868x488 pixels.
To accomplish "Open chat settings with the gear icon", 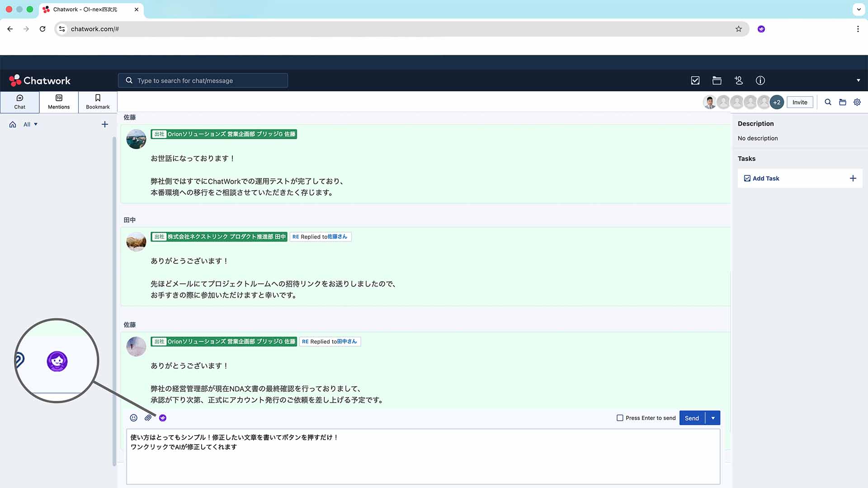I will coord(857,102).
